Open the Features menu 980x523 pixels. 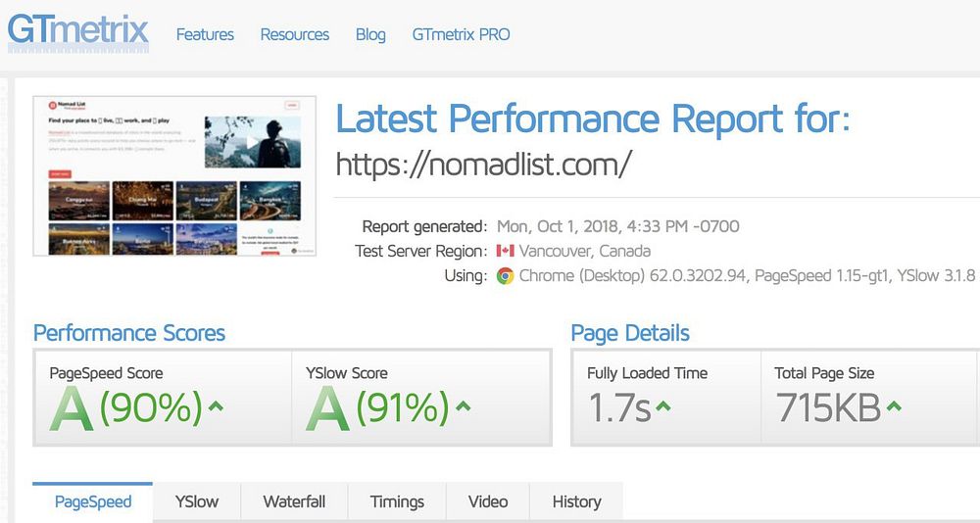coord(205,34)
